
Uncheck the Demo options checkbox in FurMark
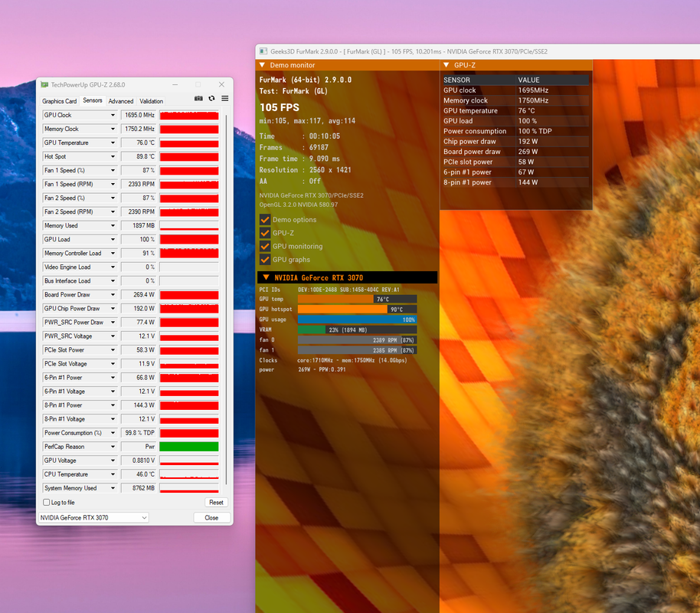265,219
